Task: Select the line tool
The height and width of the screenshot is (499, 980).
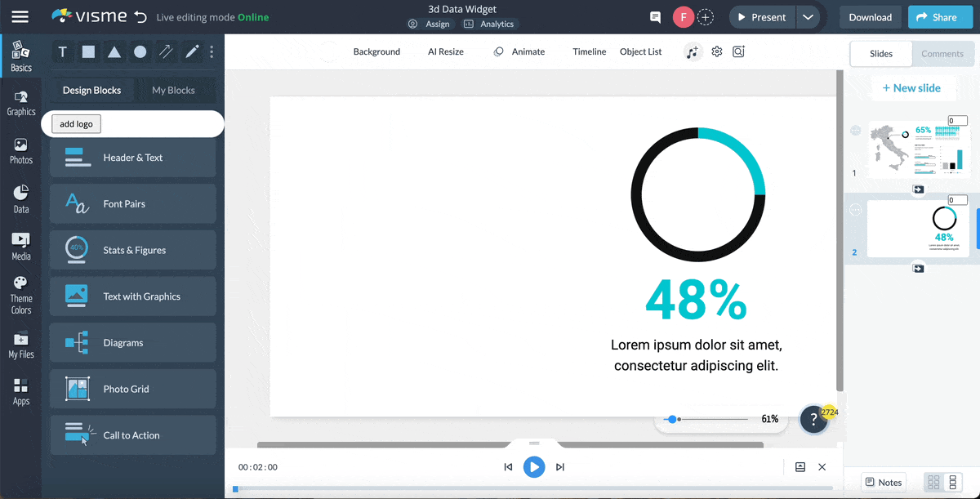Action: [x=166, y=51]
